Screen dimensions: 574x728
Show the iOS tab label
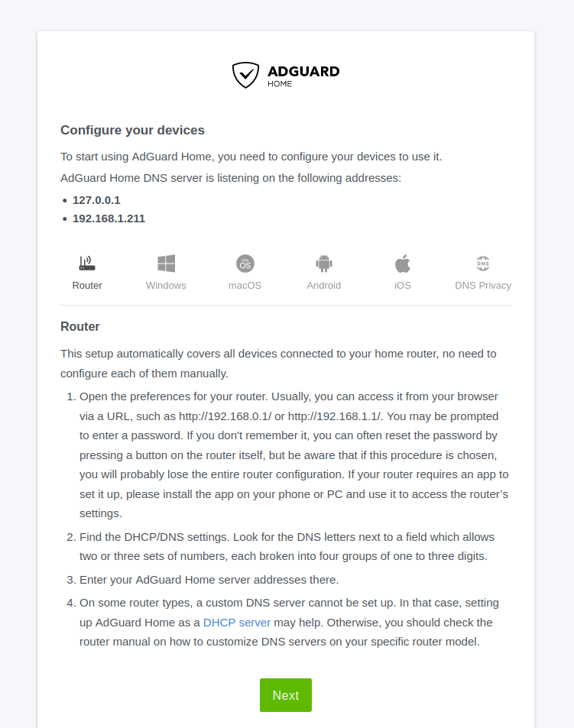point(403,286)
